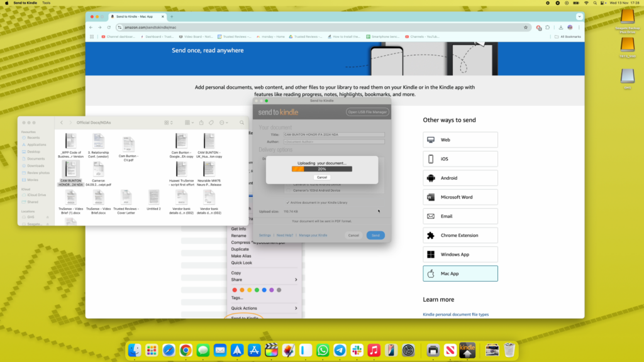
Task: Open Finder from the dock
Action: (135, 350)
